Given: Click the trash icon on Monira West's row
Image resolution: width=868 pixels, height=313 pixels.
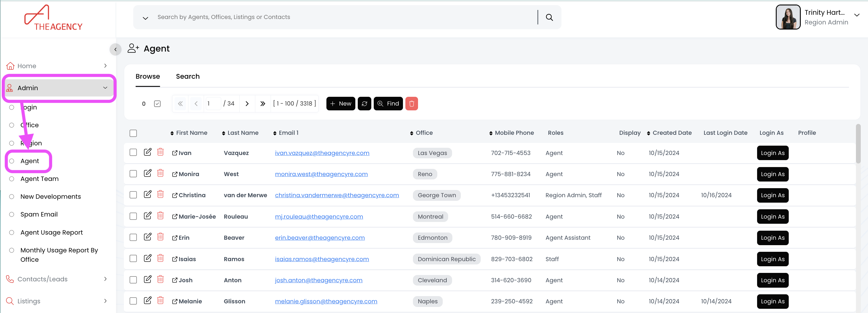Looking at the screenshot, I should click(x=160, y=173).
